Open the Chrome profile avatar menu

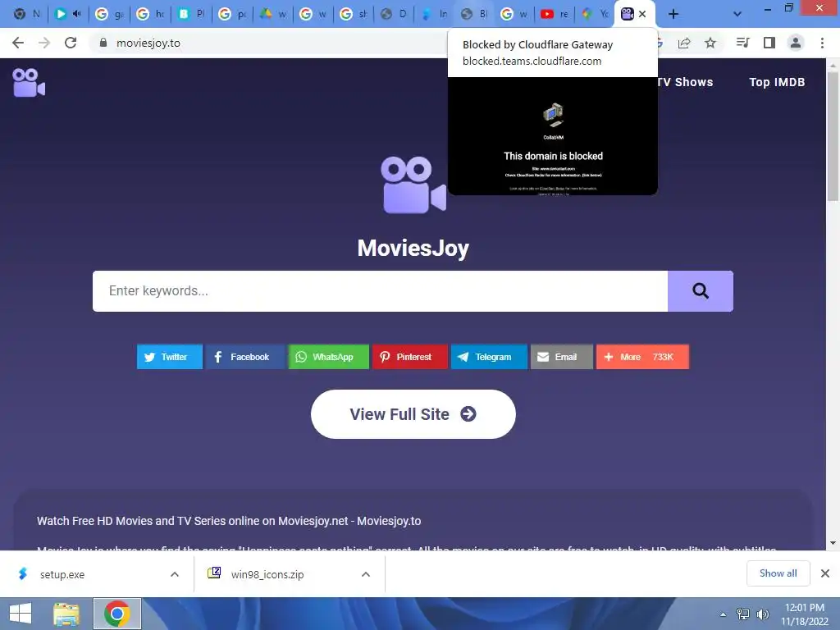pyautogui.click(x=796, y=43)
